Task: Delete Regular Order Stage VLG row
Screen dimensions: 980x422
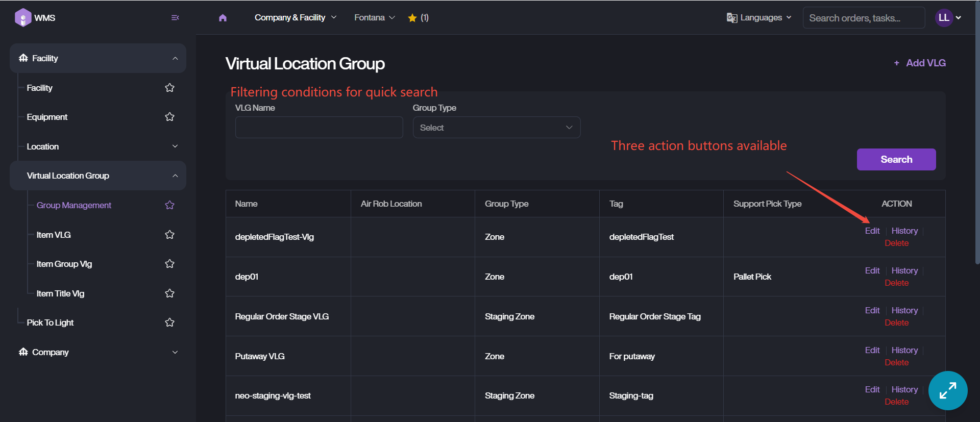Action: pyautogui.click(x=896, y=322)
